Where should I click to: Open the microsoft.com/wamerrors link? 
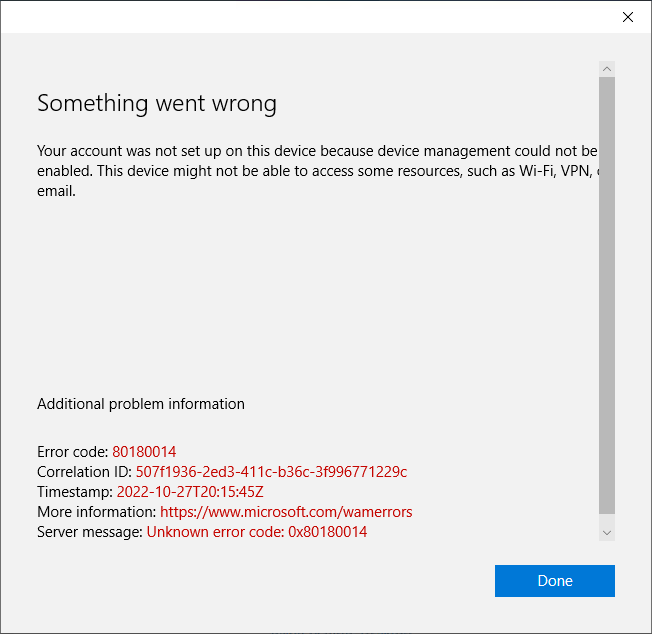286,512
